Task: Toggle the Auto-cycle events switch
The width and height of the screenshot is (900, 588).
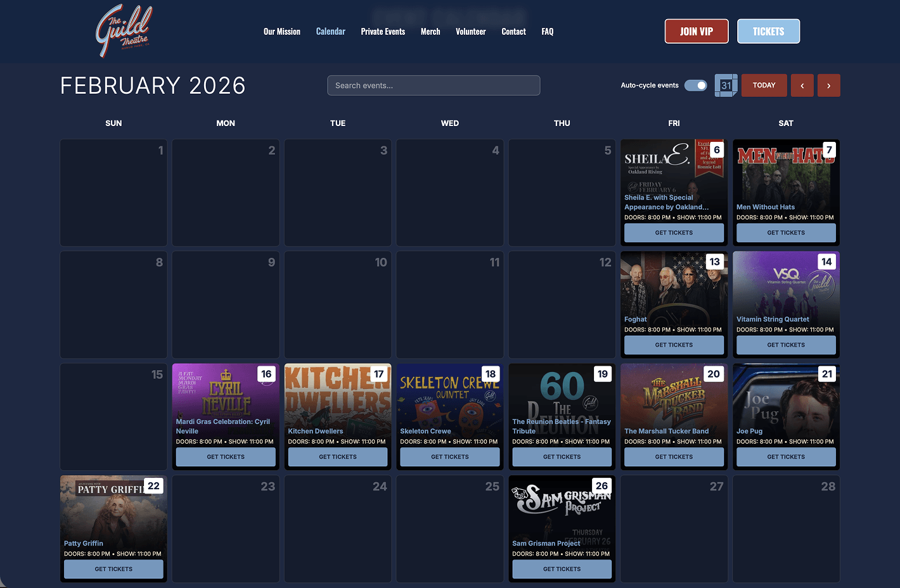Action: (696, 86)
